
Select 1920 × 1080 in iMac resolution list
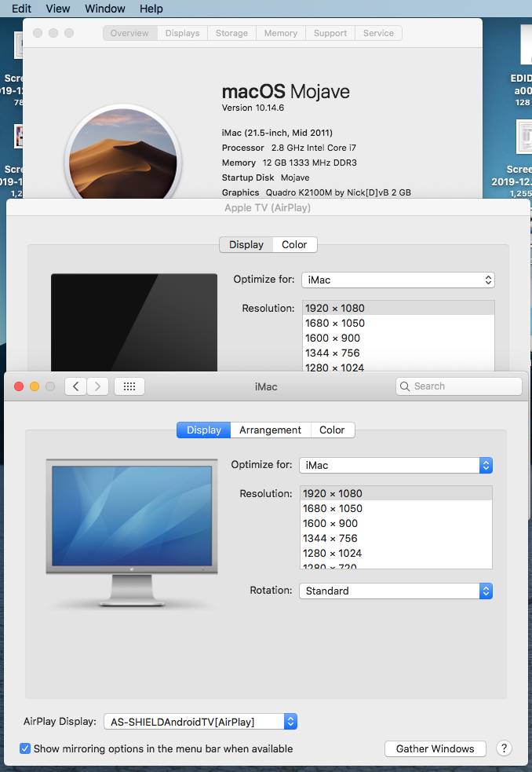(x=396, y=493)
